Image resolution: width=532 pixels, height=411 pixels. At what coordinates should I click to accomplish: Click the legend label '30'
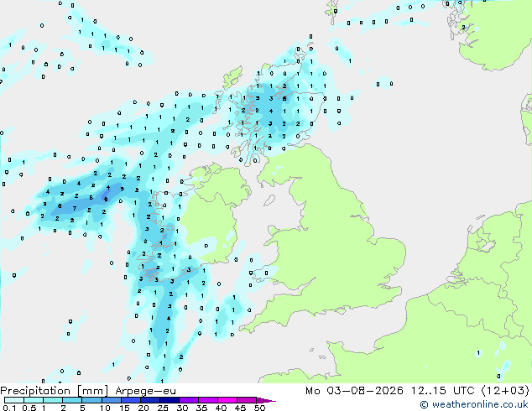pos(182,408)
